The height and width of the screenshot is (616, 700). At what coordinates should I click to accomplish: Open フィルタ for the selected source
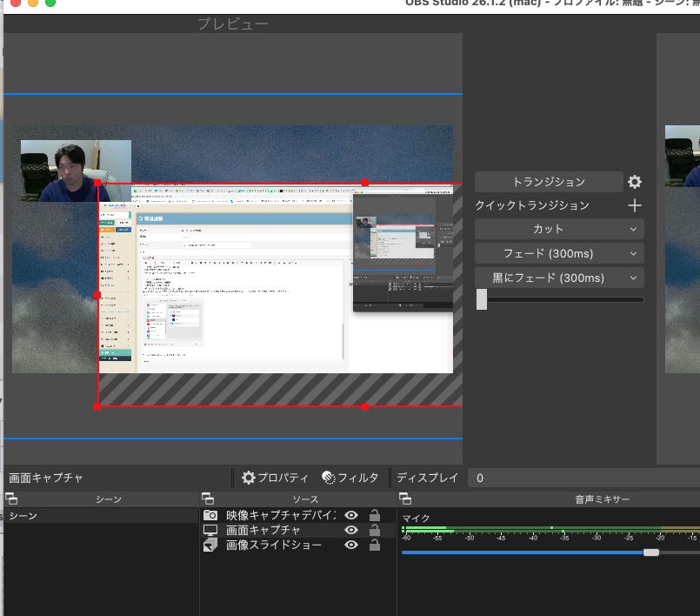[350, 478]
